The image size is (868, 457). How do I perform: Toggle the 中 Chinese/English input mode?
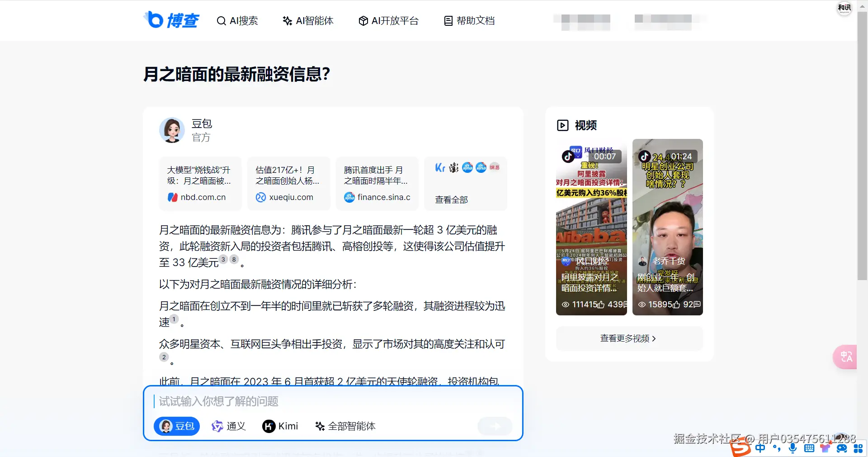(x=760, y=448)
